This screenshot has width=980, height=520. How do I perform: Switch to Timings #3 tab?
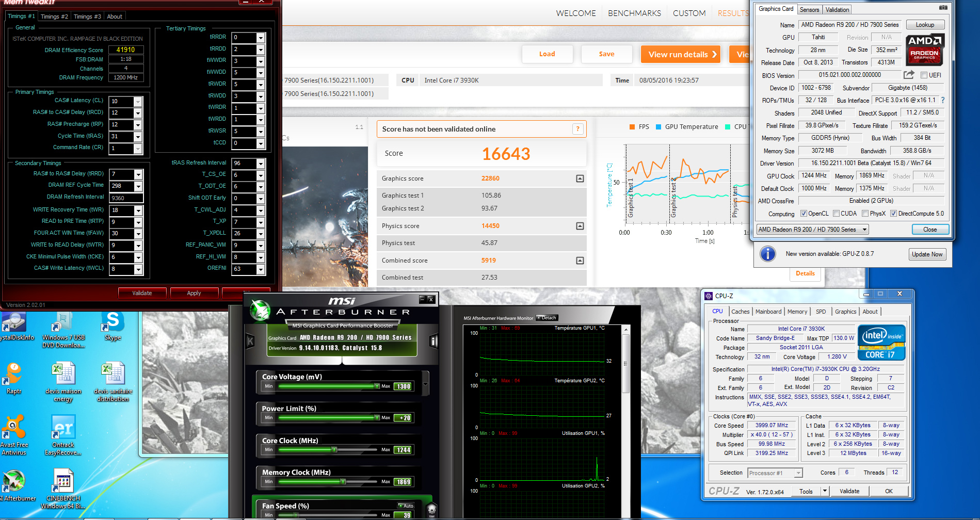tap(87, 17)
